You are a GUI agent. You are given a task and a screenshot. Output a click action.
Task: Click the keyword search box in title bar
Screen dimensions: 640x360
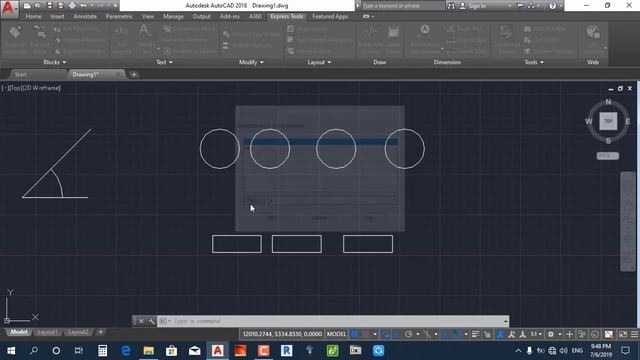[403, 6]
